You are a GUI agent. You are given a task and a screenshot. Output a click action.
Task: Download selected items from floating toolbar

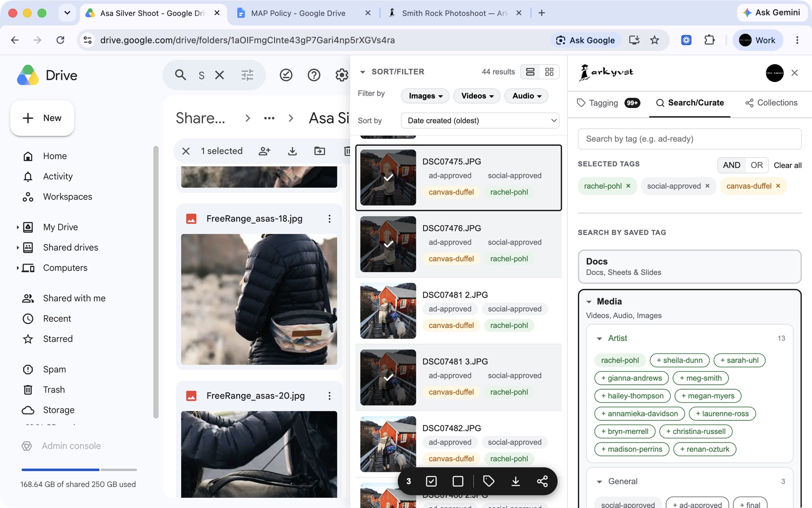(515, 481)
